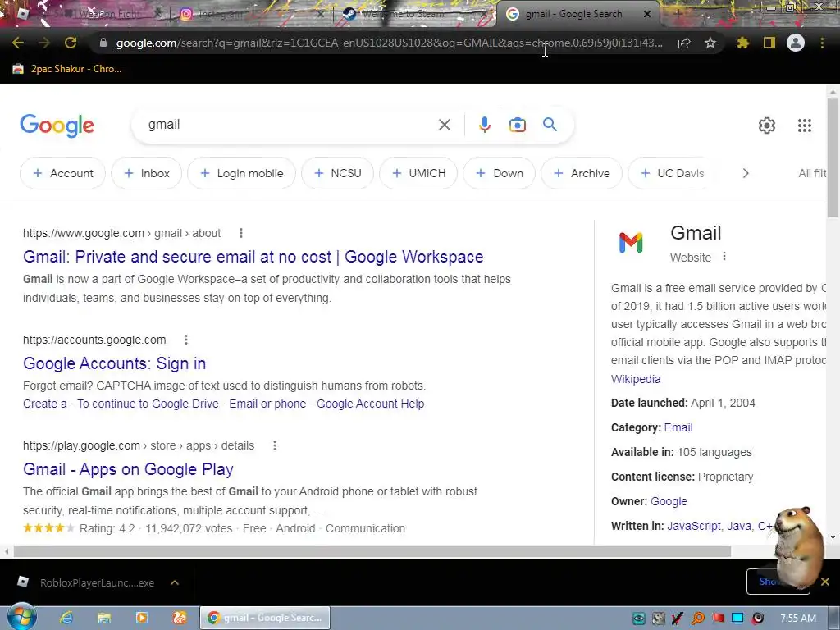Open the UC Browser icon on the taskbar
The width and height of the screenshot is (840, 630).
180,619
